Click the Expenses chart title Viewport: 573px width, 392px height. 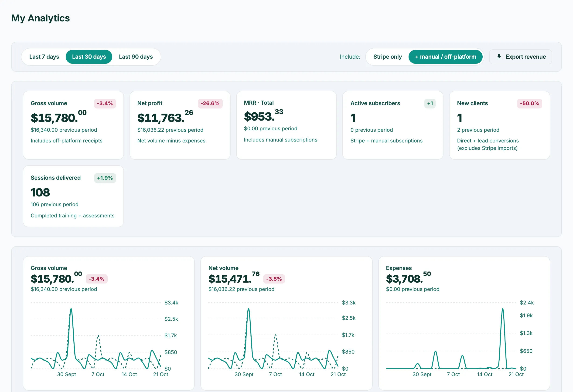click(399, 268)
